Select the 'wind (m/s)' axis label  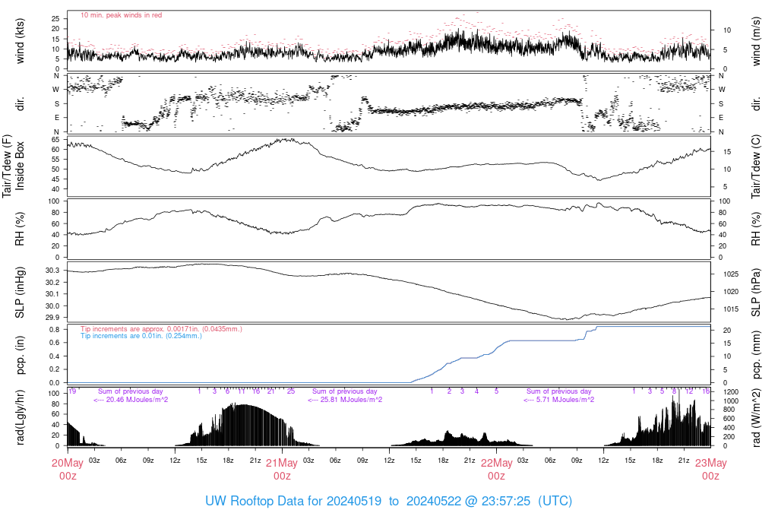[756, 41]
